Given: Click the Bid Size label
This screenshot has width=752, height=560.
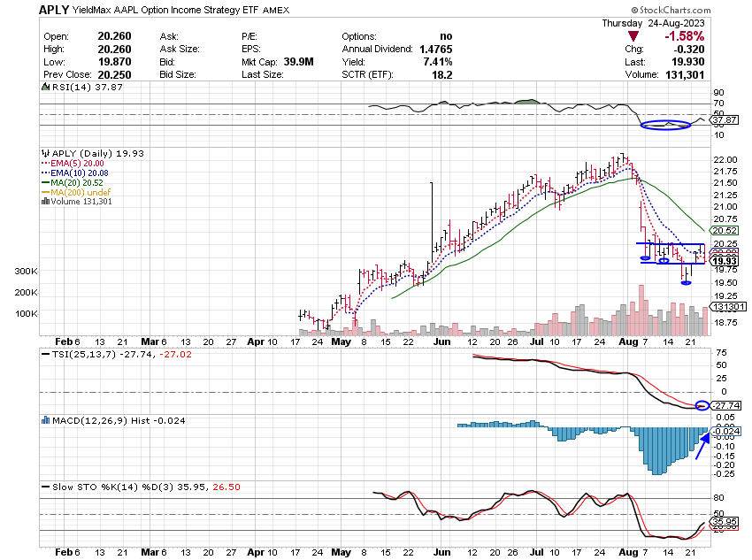Looking at the screenshot, I should coord(178,75).
